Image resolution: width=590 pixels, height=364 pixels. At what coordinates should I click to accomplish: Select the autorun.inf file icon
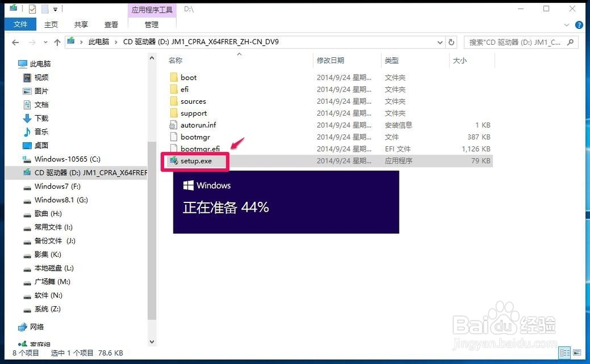click(x=173, y=125)
